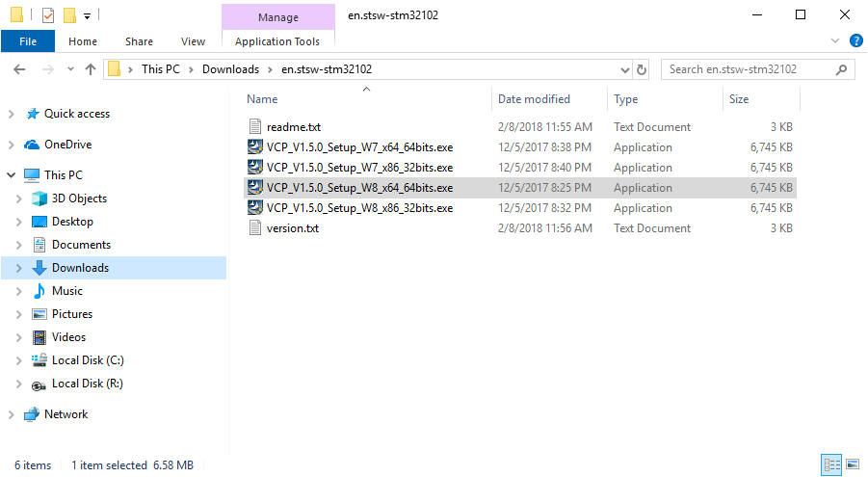Click the W8 x64 installer icon
868x477 pixels.
[254, 187]
